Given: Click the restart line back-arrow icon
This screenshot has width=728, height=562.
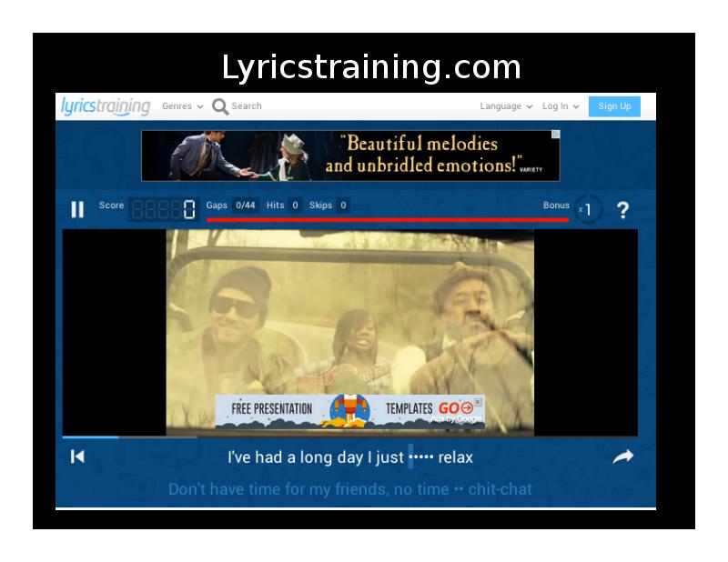Looking at the screenshot, I should tap(77, 457).
